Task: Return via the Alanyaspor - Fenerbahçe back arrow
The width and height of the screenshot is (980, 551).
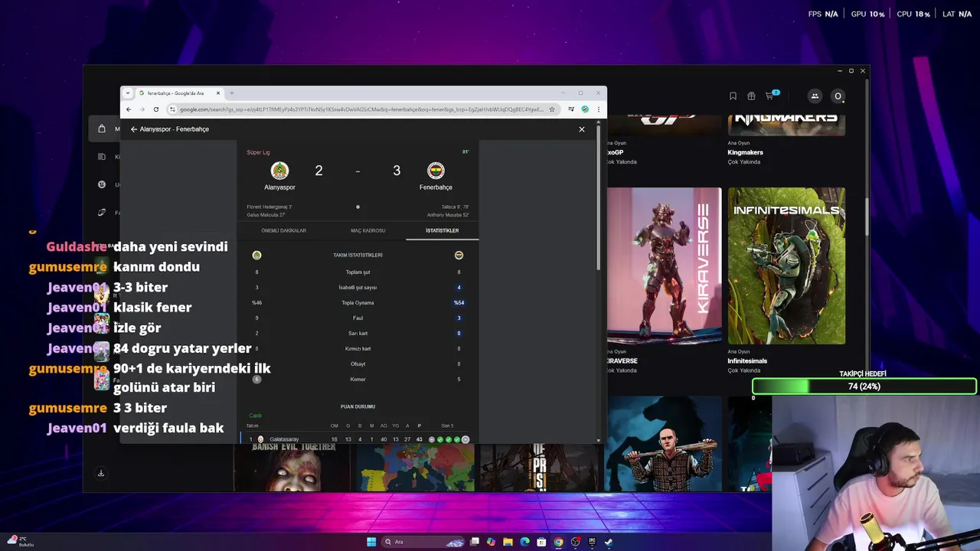Action: pos(134,129)
